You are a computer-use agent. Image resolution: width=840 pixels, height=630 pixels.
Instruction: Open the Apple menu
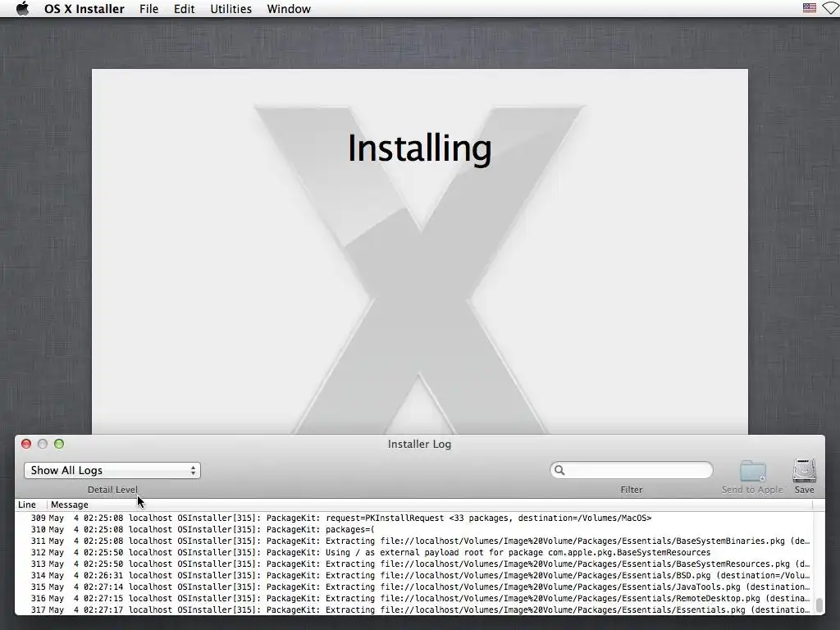pyautogui.click(x=22, y=8)
